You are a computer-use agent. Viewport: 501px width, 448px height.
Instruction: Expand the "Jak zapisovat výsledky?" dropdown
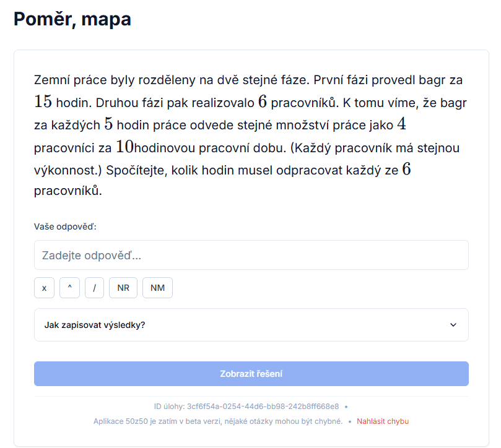pyautogui.click(x=251, y=324)
